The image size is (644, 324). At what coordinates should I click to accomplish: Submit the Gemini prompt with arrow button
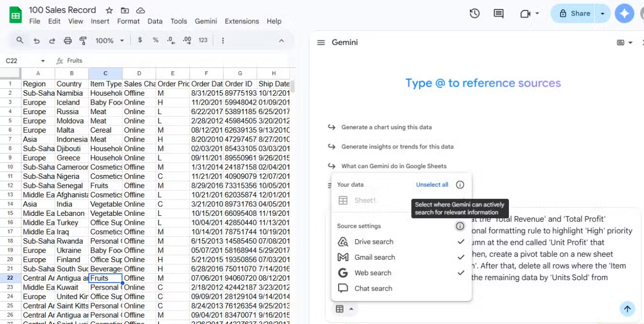628,309
